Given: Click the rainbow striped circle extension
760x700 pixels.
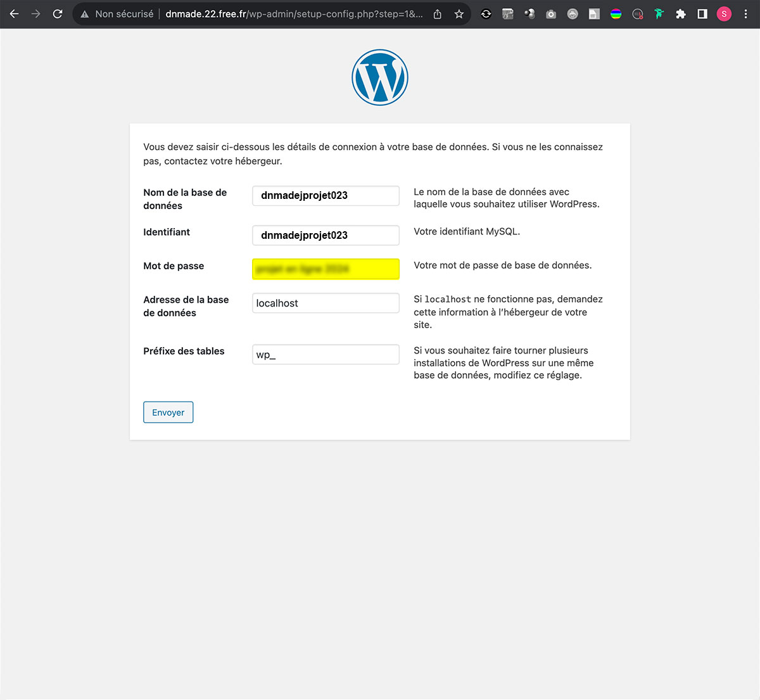Looking at the screenshot, I should point(616,14).
